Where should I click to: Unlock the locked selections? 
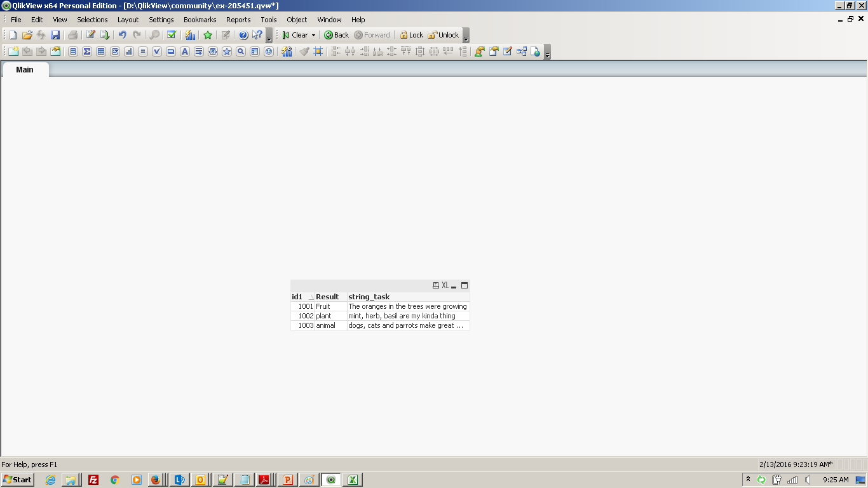click(x=444, y=35)
